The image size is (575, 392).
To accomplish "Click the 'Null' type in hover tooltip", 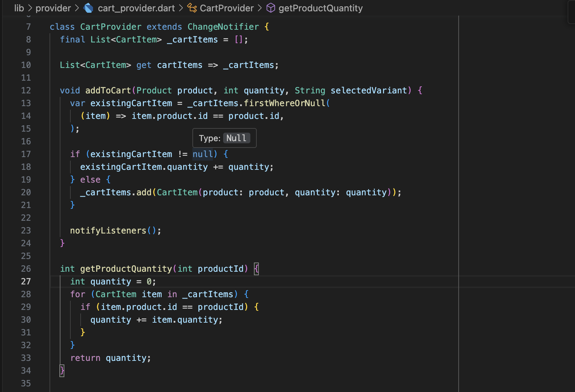I will click(236, 138).
